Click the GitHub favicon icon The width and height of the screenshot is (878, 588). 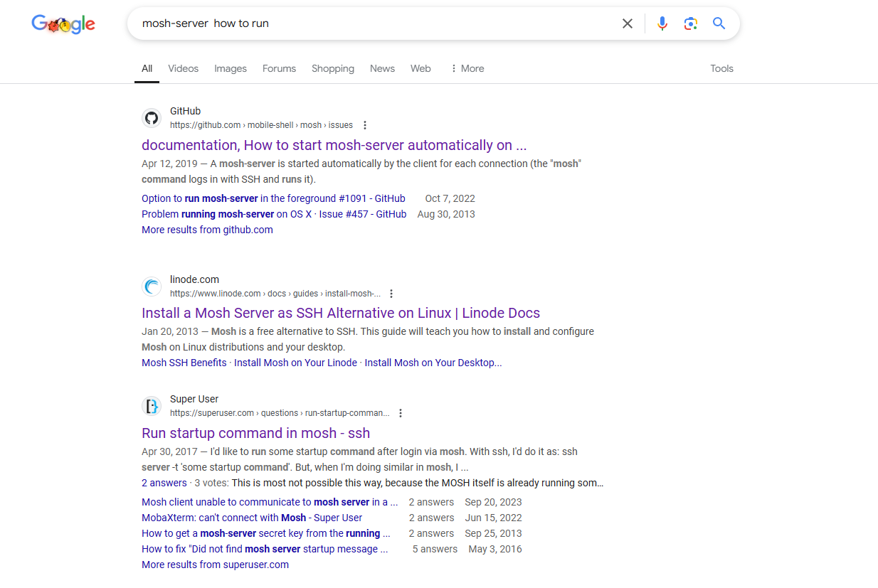click(151, 118)
